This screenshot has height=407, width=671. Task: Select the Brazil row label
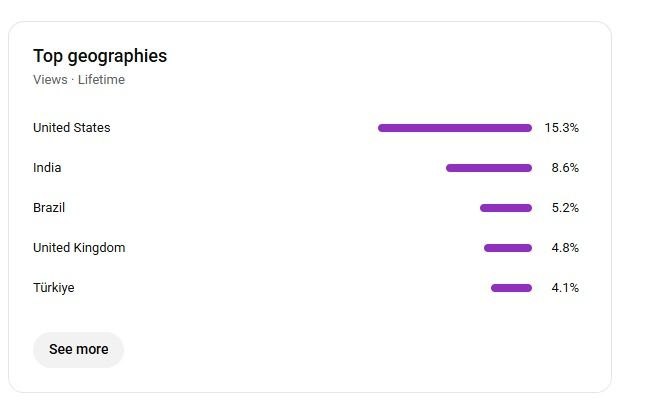(49, 208)
